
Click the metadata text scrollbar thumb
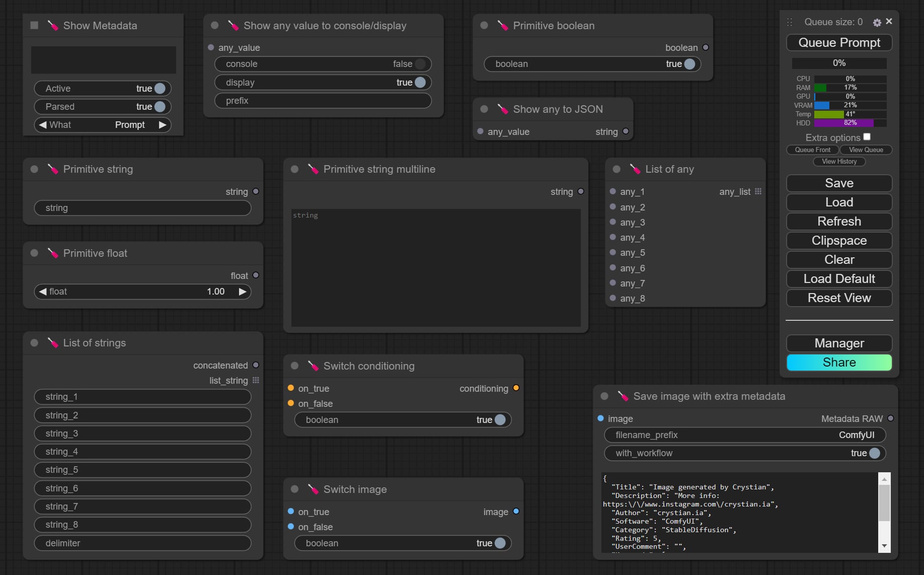click(884, 502)
